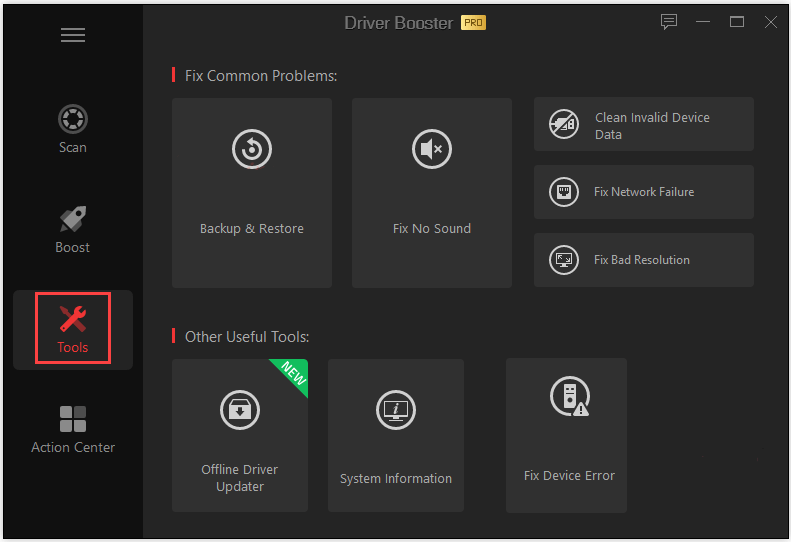Click the System Information monitor icon
Image resolution: width=791 pixels, height=542 pixels.
pos(396,410)
